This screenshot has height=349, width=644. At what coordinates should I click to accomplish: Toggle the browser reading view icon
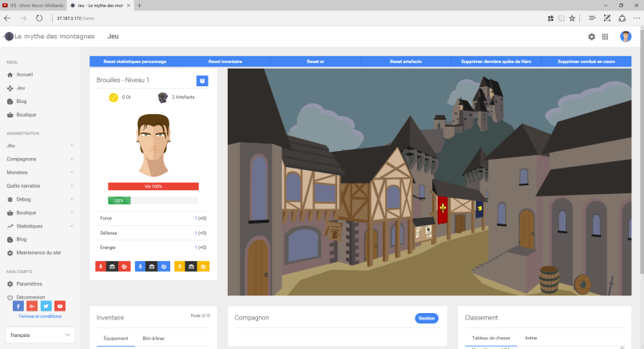point(561,18)
